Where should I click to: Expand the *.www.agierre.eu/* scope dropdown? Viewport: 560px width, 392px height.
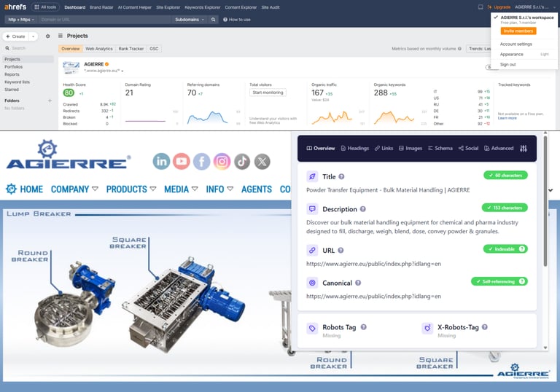pyautogui.click(x=104, y=71)
